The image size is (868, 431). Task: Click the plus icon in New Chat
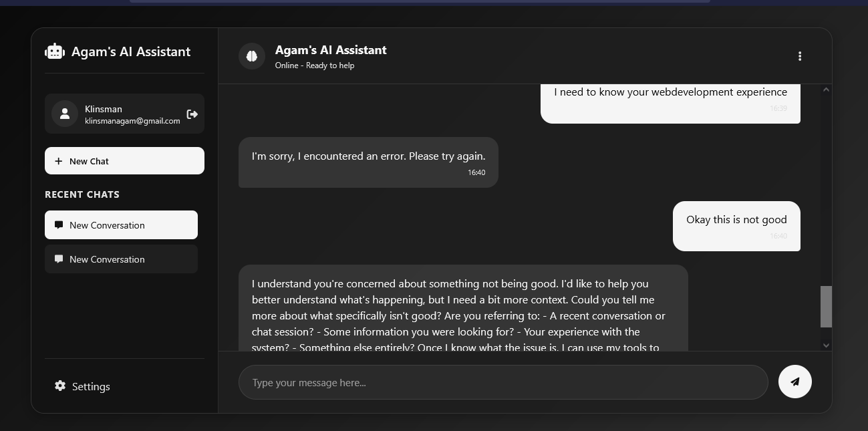point(59,161)
